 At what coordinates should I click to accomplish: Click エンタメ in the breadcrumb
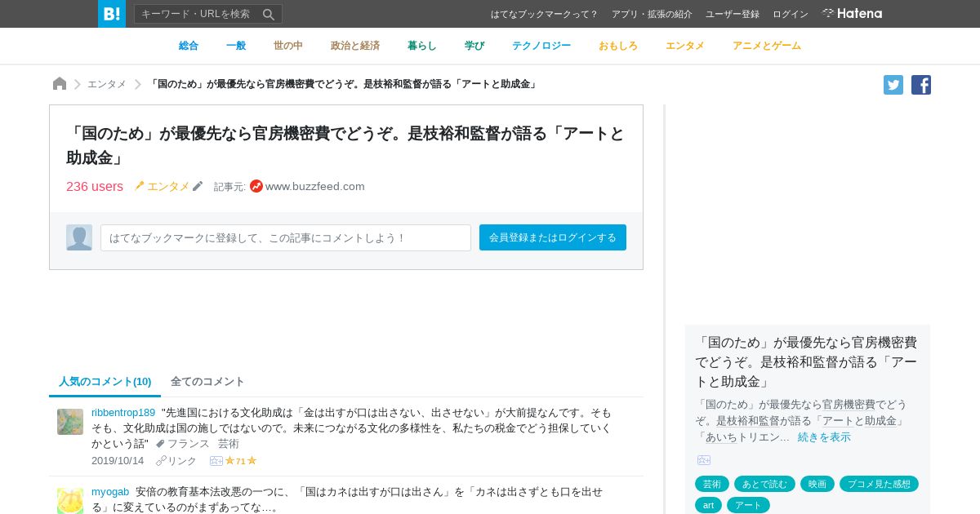pos(107,84)
